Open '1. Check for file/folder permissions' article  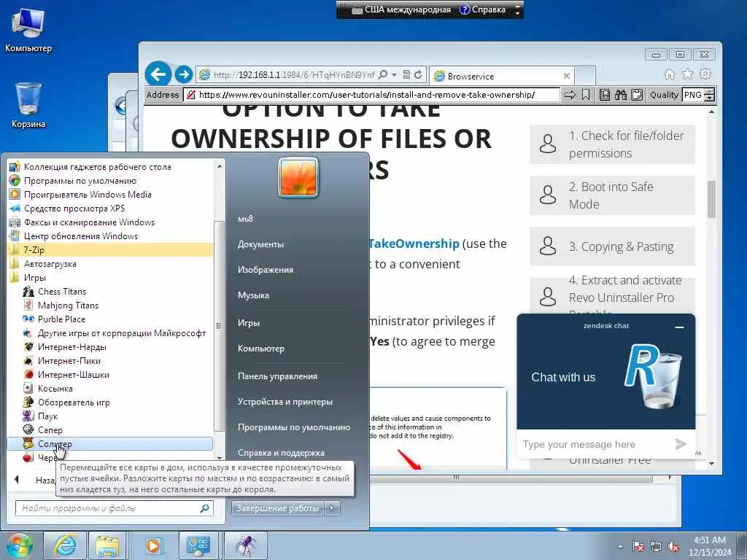612,144
